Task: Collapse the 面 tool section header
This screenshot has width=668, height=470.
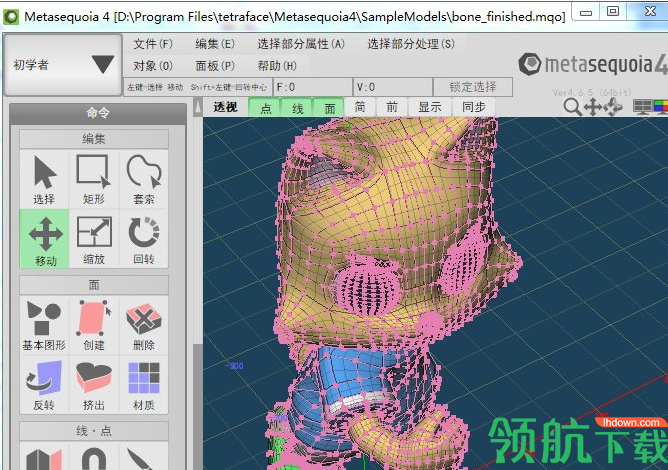Action: point(94,285)
